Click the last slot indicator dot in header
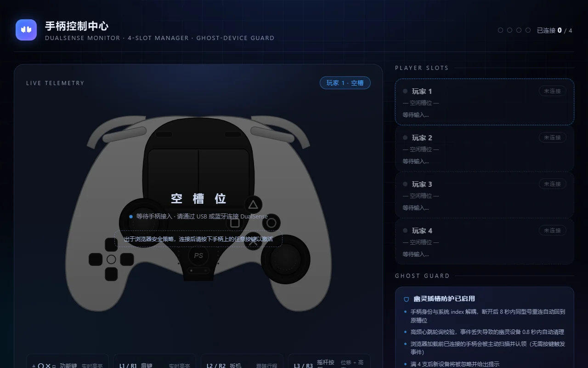588x368 pixels. pos(528,30)
